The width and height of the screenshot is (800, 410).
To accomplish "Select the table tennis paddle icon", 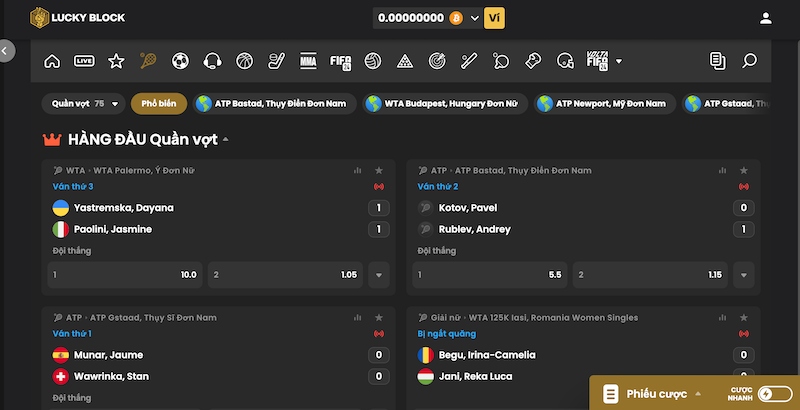I will 501,61.
